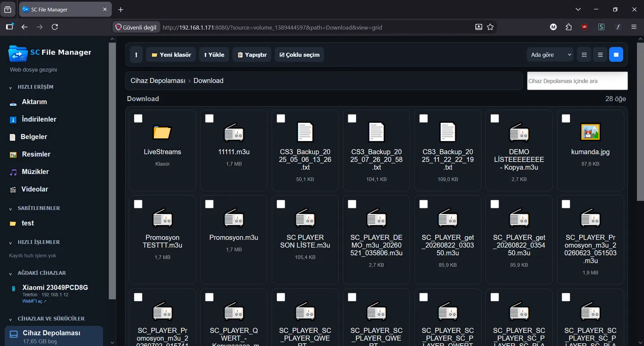Image resolution: width=644 pixels, height=346 pixels.
Task: Click the 'Yeni klasör' button
Action: point(171,55)
